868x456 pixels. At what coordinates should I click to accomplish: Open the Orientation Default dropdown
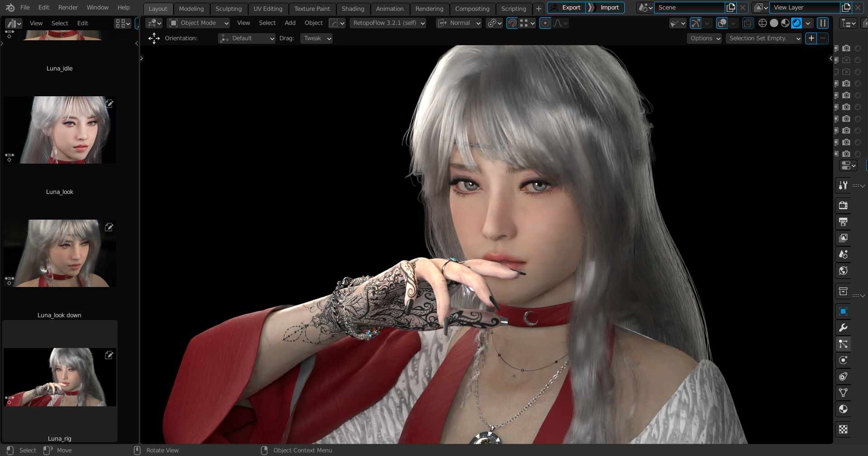246,38
